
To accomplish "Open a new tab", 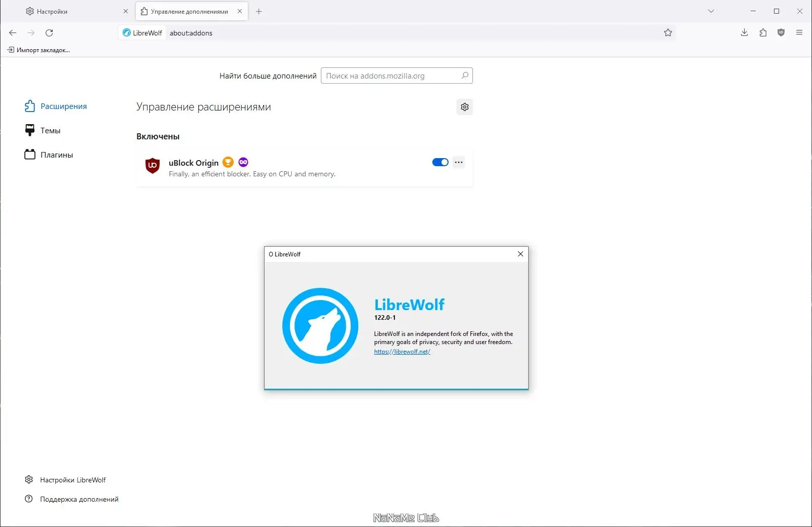I will coord(259,11).
